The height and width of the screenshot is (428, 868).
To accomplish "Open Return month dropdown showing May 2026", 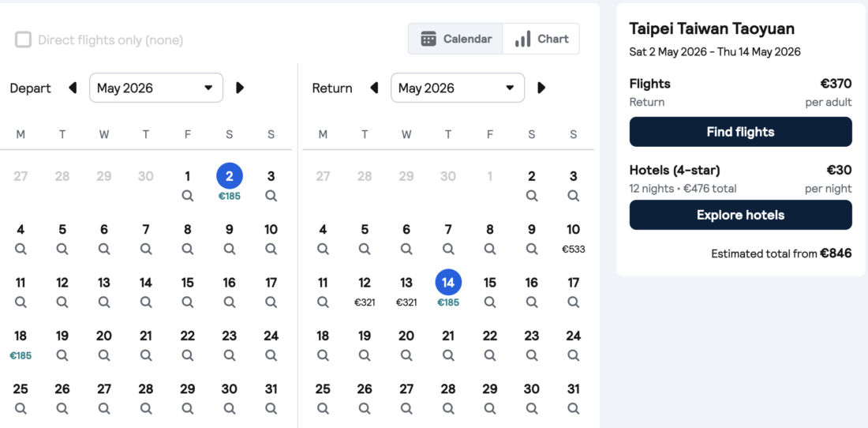I will [458, 88].
